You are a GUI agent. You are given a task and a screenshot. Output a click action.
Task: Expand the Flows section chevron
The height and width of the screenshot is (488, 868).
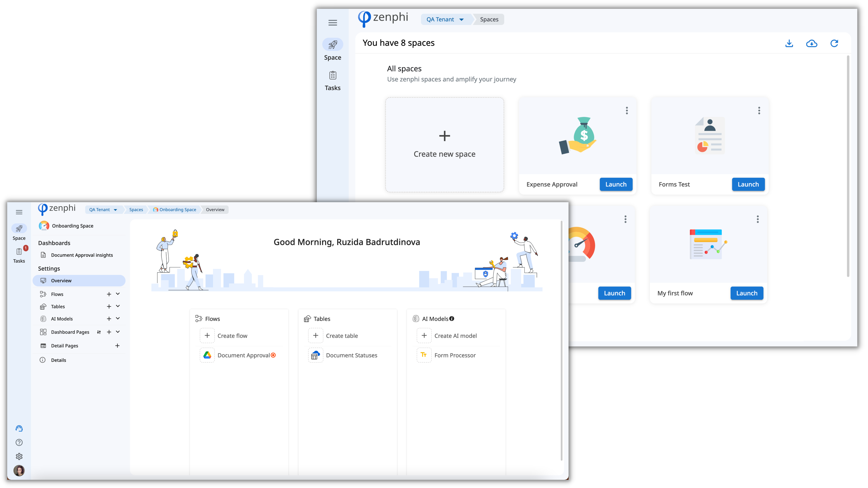pyautogui.click(x=118, y=294)
